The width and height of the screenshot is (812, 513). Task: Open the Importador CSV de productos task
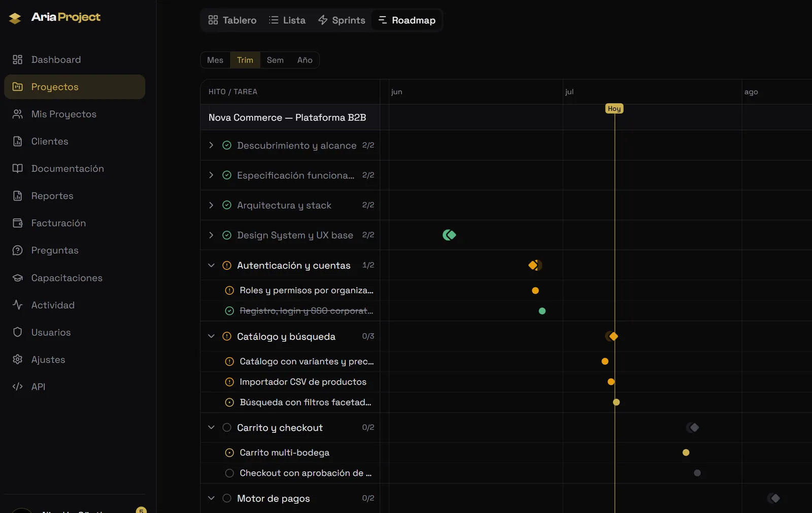click(303, 382)
